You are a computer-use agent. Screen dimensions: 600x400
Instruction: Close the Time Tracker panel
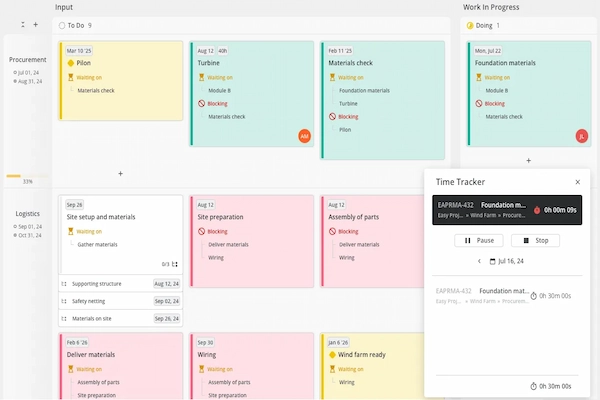577,182
